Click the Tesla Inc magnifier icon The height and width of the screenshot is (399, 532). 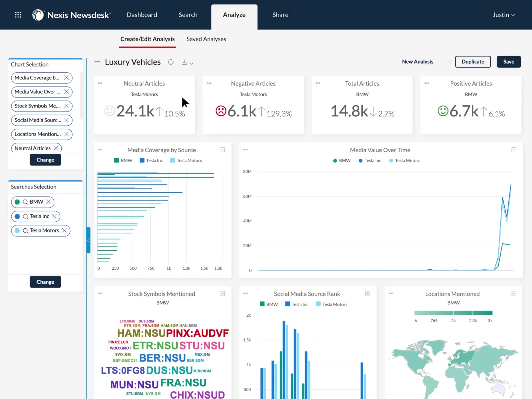click(x=25, y=216)
